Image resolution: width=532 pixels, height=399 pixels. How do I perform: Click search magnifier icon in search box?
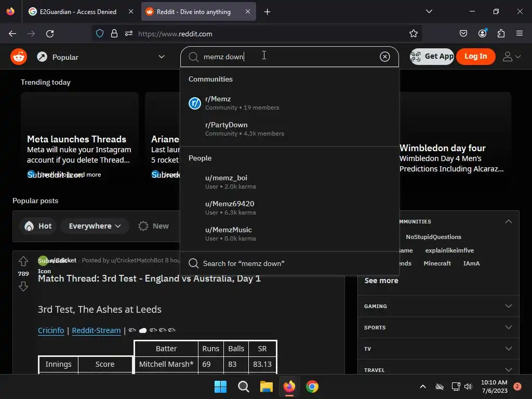point(193,57)
